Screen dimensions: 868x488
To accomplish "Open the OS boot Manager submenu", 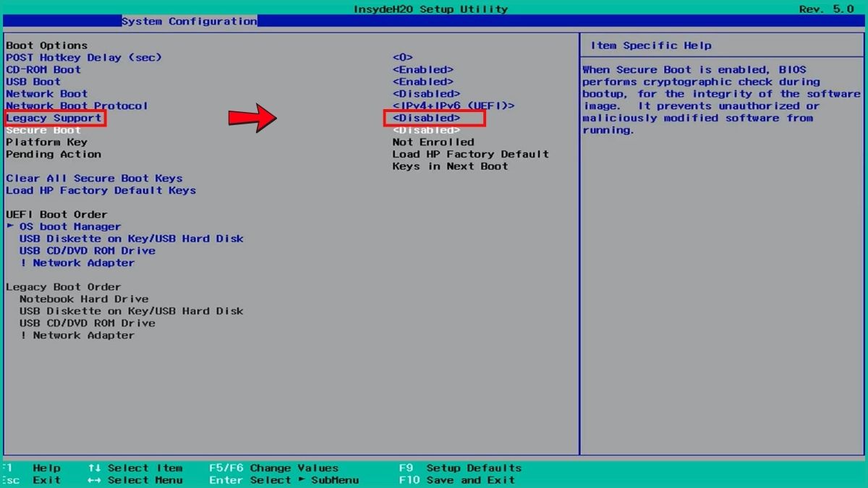I will click(70, 226).
